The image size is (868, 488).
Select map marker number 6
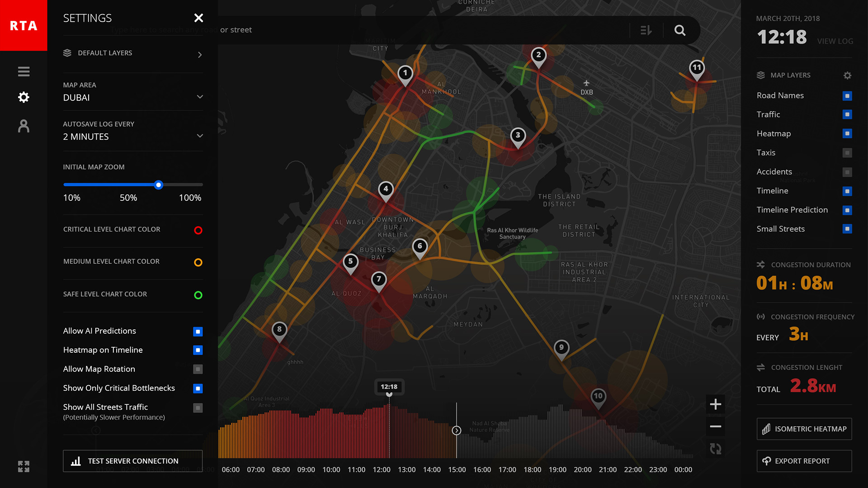point(420,248)
